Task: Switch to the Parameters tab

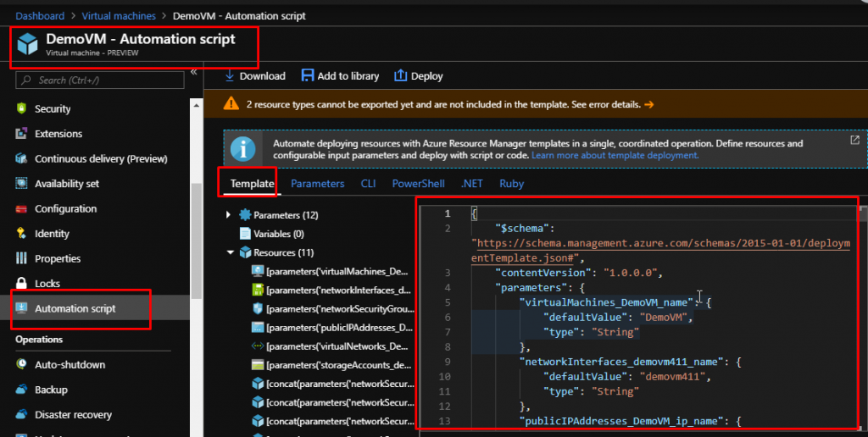Action: pos(318,184)
